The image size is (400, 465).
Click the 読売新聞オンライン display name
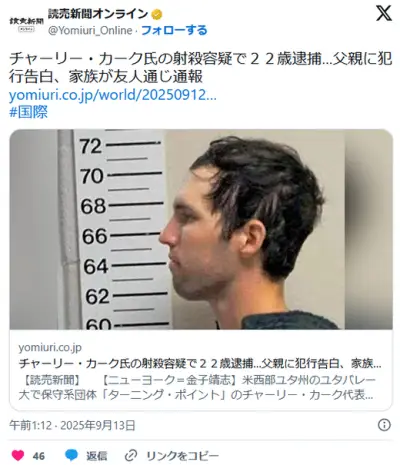pyautogui.click(x=98, y=14)
